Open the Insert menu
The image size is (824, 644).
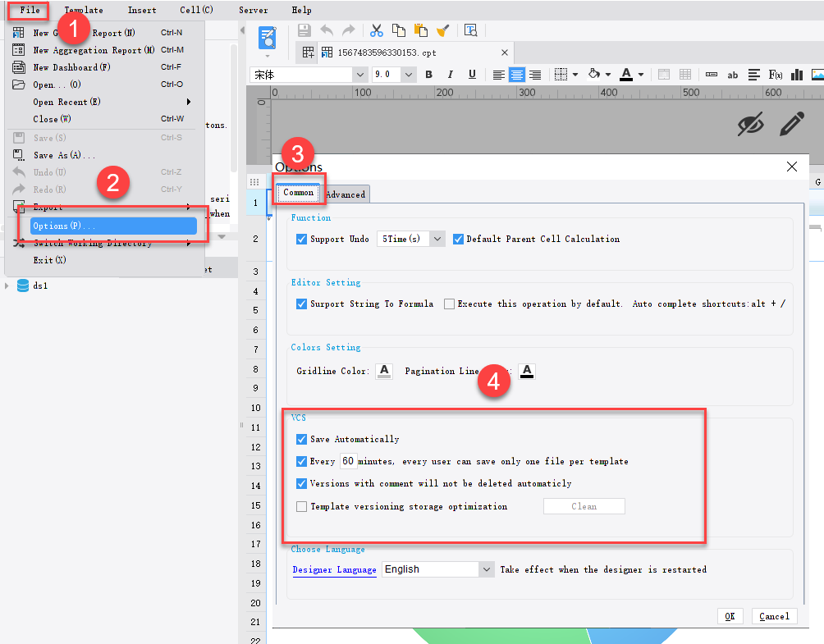click(x=142, y=10)
